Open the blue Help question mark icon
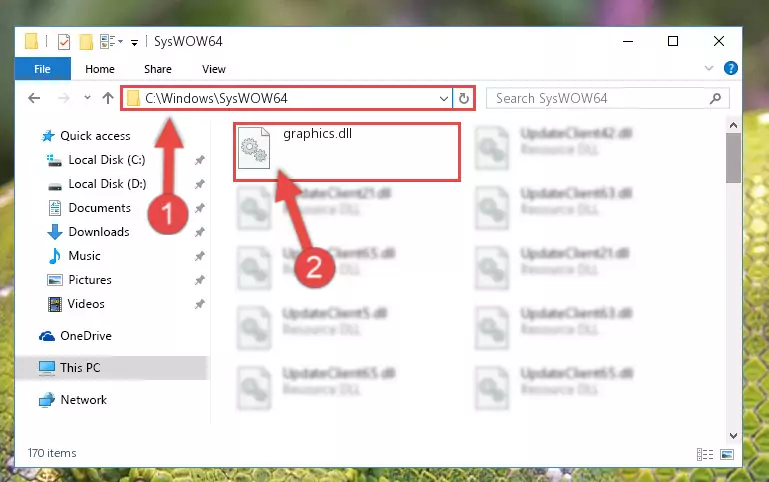The height and width of the screenshot is (482, 769). coord(730,68)
